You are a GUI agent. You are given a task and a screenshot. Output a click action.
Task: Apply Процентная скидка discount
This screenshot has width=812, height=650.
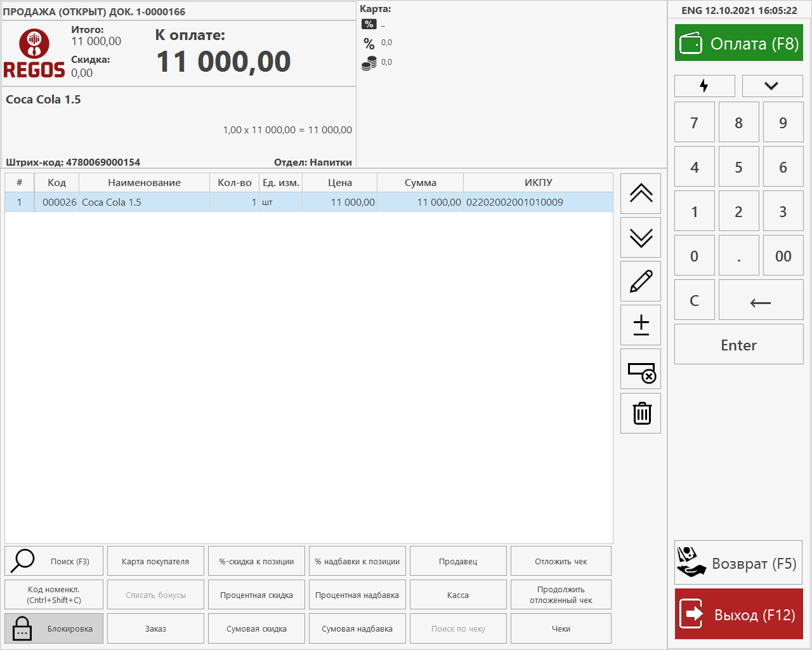tap(256, 595)
